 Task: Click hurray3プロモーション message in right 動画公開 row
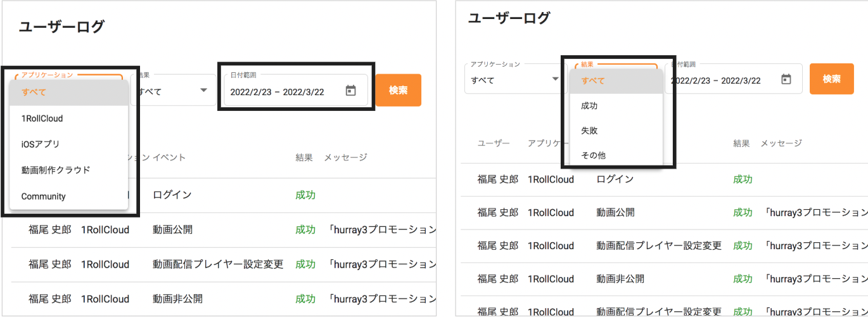pos(816,212)
